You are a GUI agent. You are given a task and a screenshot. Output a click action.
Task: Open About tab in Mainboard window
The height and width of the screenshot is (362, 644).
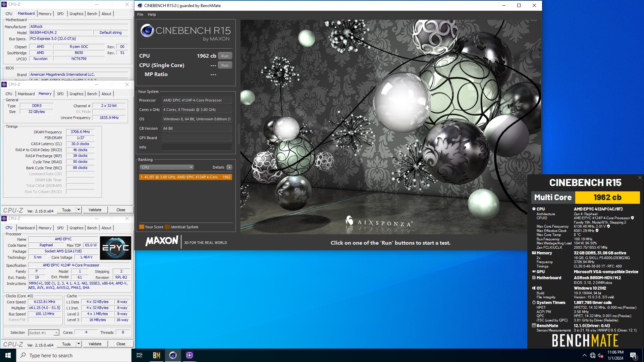[x=106, y=14]
